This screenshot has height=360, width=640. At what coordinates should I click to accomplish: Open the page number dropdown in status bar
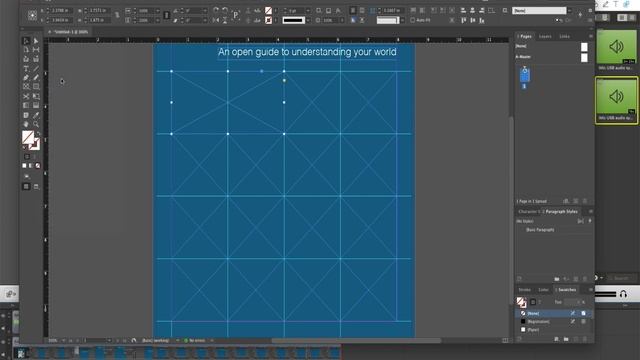click(109, 340)
